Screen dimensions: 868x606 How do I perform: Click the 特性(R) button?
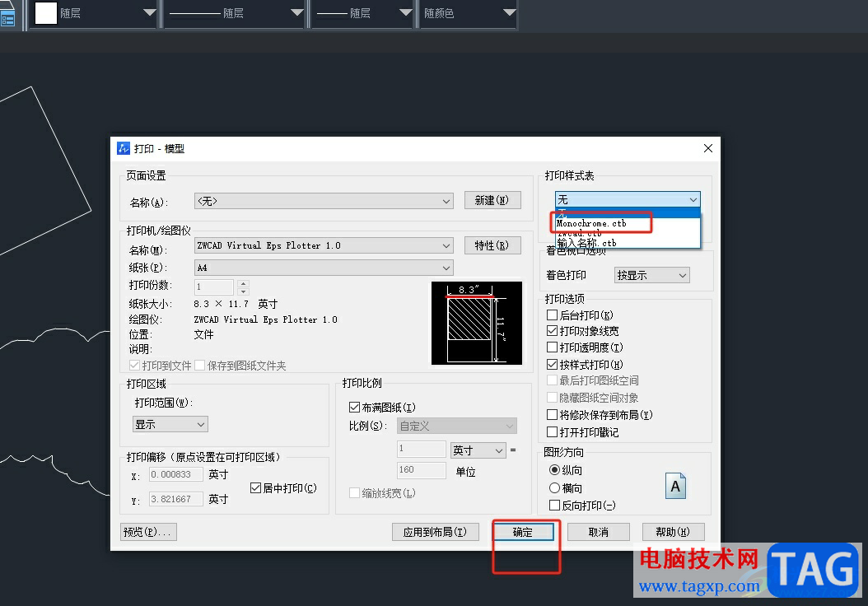pos(492,245)
